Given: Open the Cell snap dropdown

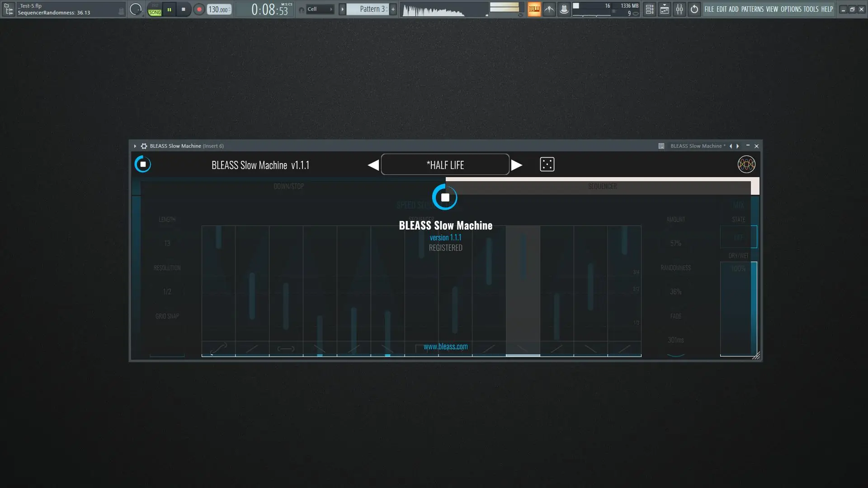Looking at the screenshot, I should coord(320,9).
